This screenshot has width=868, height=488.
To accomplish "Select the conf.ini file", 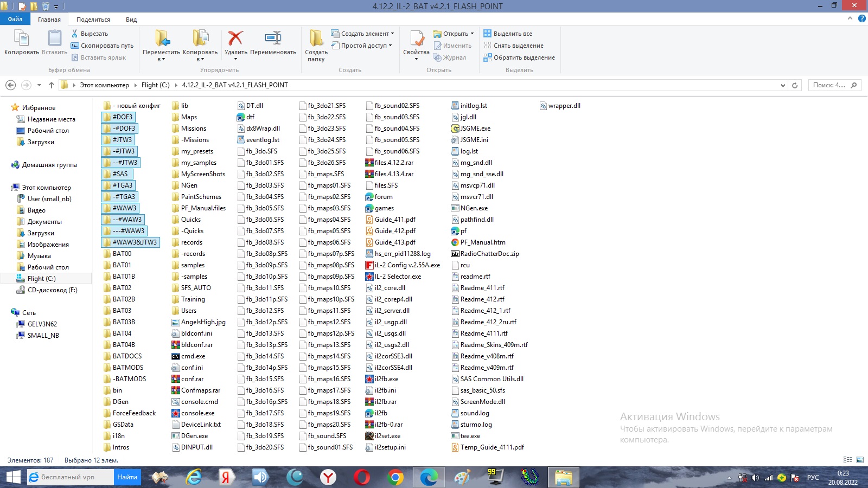I will pyautogui.click(x=187, y=368).
